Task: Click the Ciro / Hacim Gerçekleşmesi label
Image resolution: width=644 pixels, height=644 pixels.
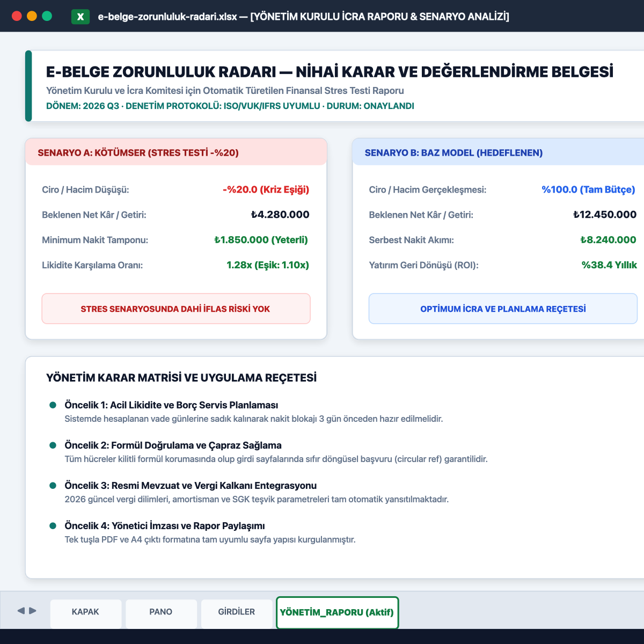Action: (428, 190)
